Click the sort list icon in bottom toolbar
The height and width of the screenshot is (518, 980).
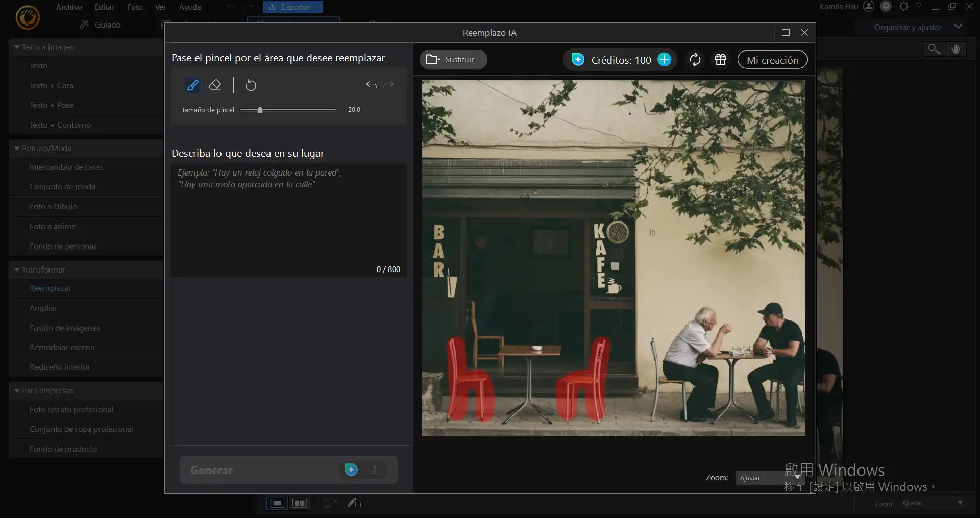(x=330, y=503)
